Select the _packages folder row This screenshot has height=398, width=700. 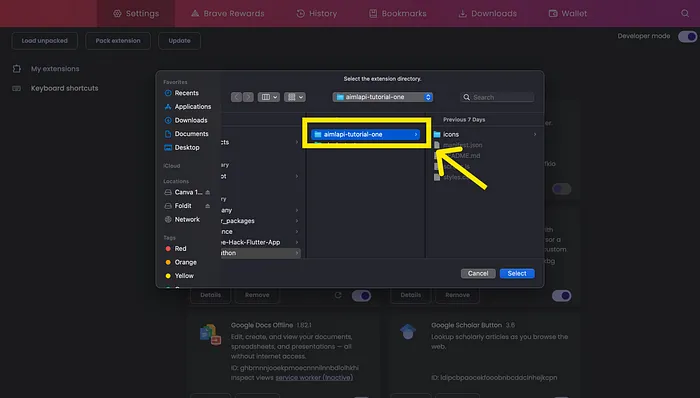coord(261,221)
